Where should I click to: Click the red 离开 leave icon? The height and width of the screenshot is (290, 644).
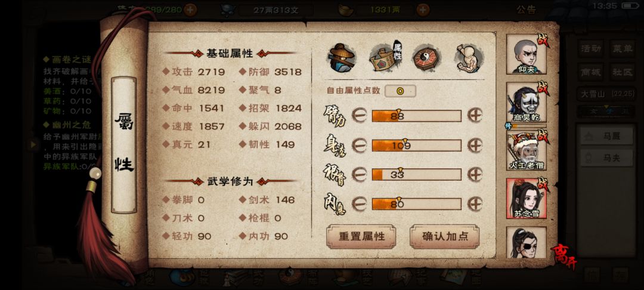tap(564, 255)
